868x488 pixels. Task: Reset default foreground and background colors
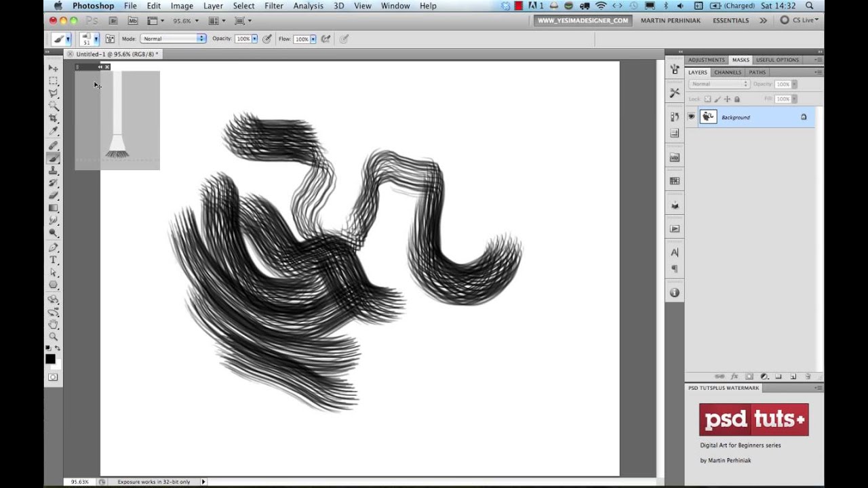click(x=48, y=348)
